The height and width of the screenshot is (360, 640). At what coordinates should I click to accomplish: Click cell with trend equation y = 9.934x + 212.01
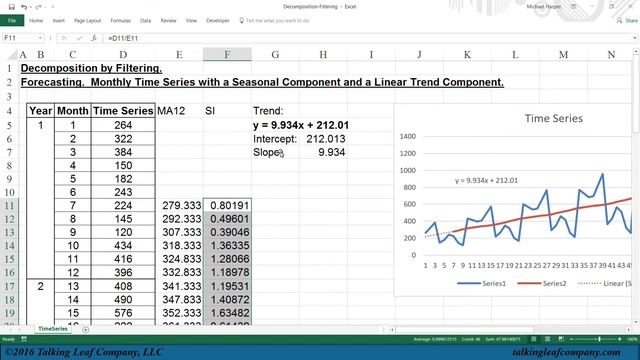[x=301, y=125]
